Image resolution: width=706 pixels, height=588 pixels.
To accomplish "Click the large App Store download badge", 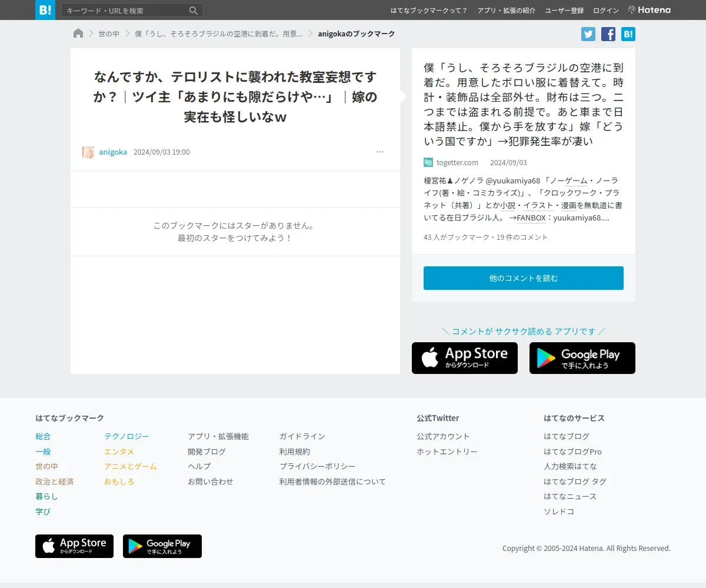I will tap(465, 358).
